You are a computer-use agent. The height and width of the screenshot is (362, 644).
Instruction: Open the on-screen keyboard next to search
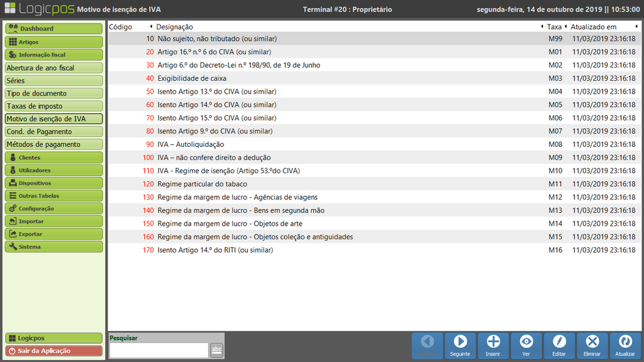pos(216,349)
